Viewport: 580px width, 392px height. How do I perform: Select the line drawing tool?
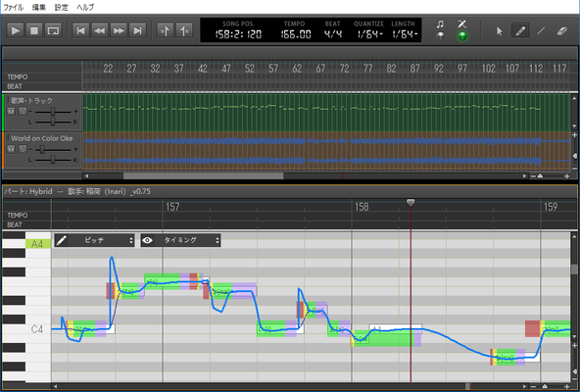point(541,30)
